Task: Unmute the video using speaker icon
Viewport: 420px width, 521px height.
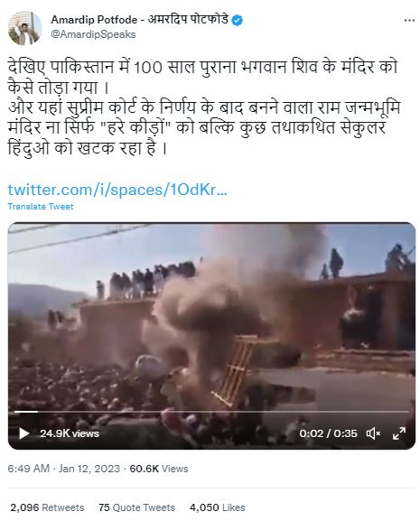Action: (373, 433)
